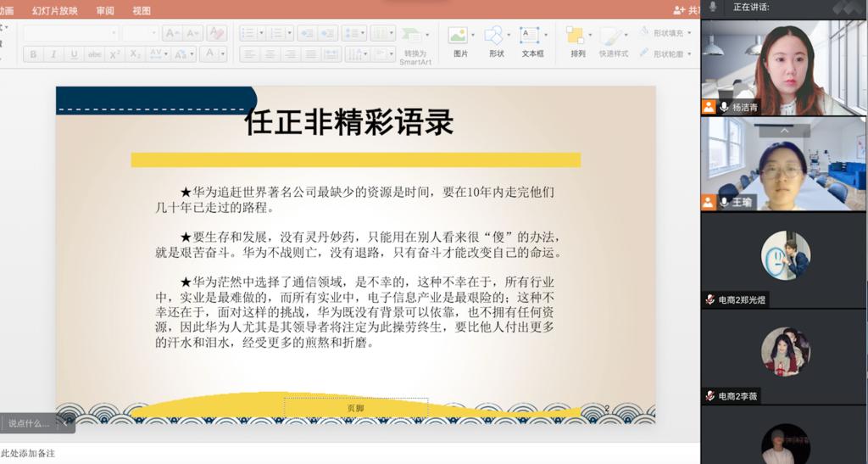Click the chevron beside 说点什么
Image resolution: width=868 pixels, height=464 pixels.
pos(65,423)
